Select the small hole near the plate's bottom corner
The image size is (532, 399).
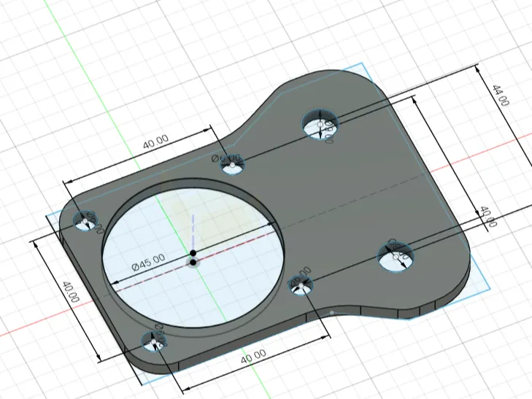[154, 341]
